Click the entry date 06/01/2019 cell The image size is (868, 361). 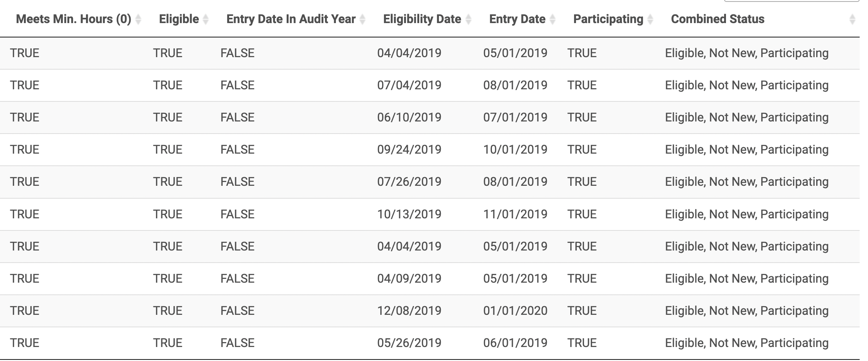click(515, 343)
